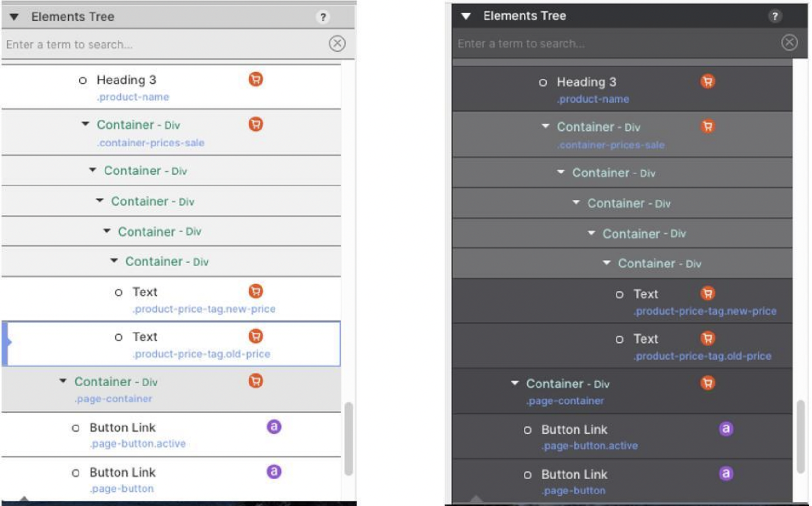Click link icon beside .page-button in dark panel
The height and width of the screenshot is (506, 812).
[x=726, y=473]
